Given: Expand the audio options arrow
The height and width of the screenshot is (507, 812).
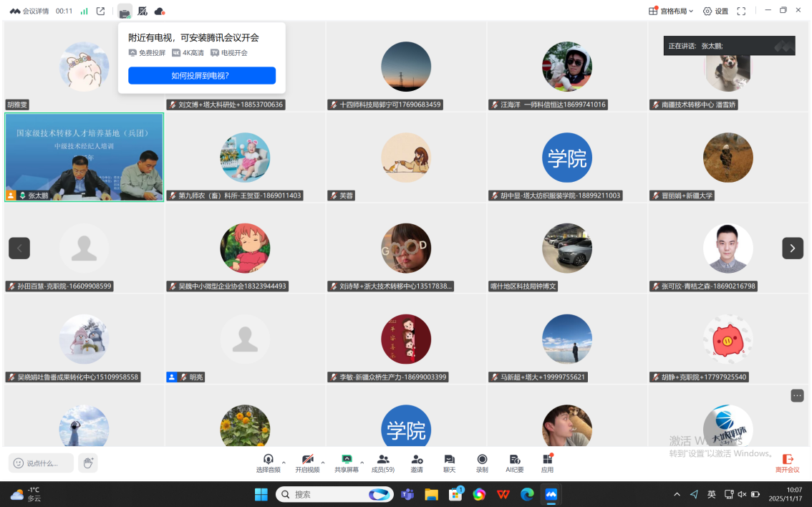Looking at the screenshot, I should (284, 461).
